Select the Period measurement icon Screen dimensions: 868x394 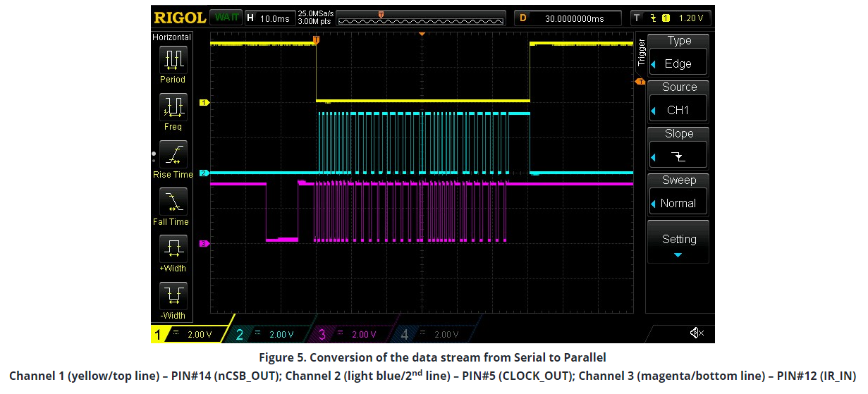pos(173,59)
